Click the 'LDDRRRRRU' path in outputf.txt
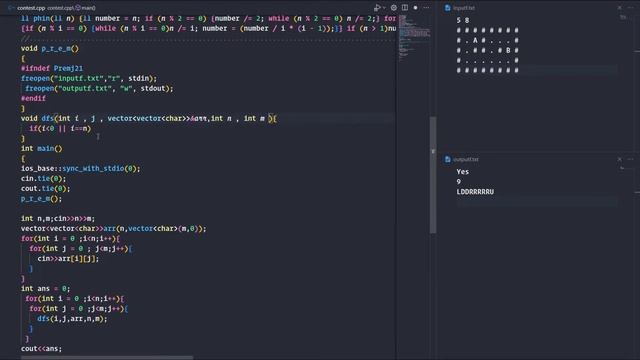 click(x=475, y=192)
